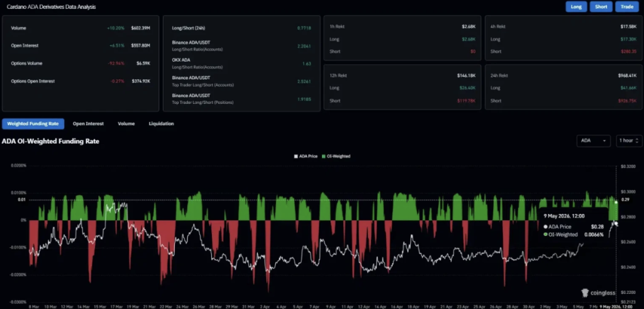Click the 1h Rekt total $2.68K
The image size is (644, 309).
point(468,26)
